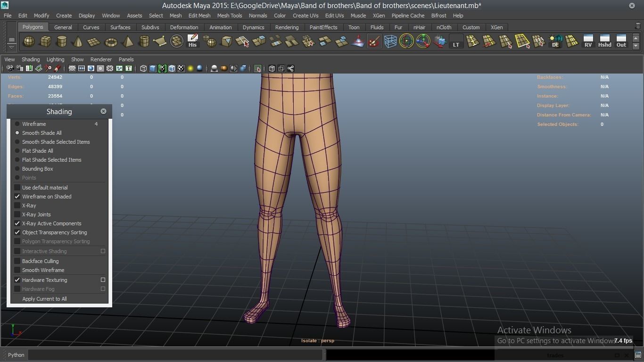Open Hardware Texturing option box
644x362 pixels.
[103, 280]
